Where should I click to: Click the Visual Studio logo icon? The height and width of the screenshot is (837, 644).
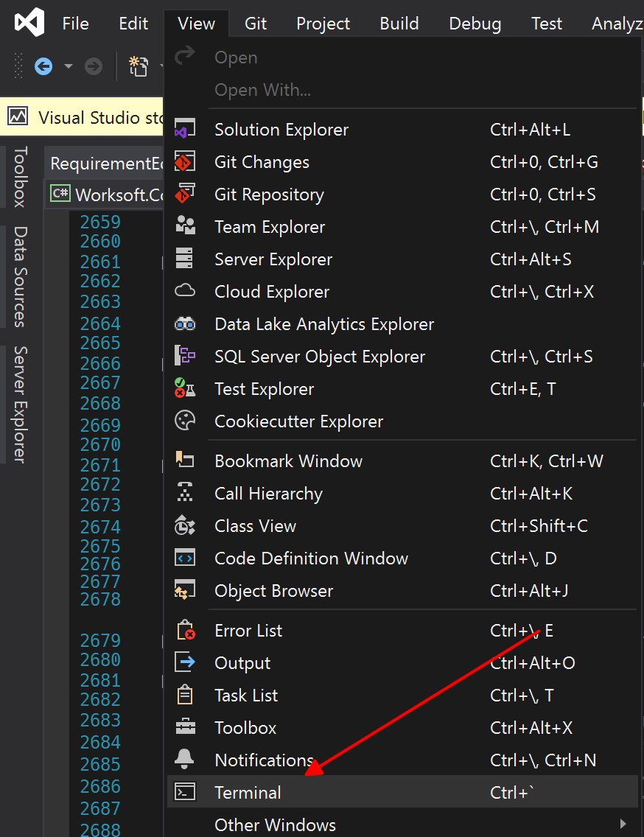29,22
